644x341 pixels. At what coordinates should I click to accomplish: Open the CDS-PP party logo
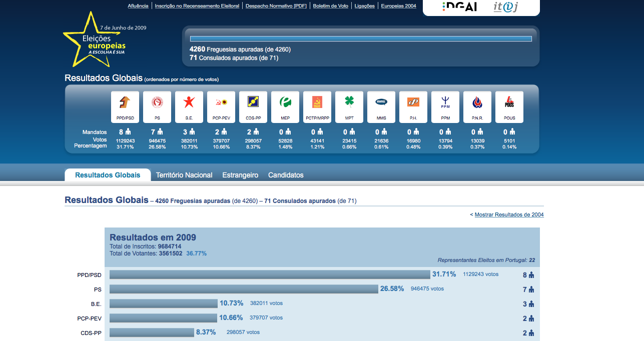(x=253, y=102)
